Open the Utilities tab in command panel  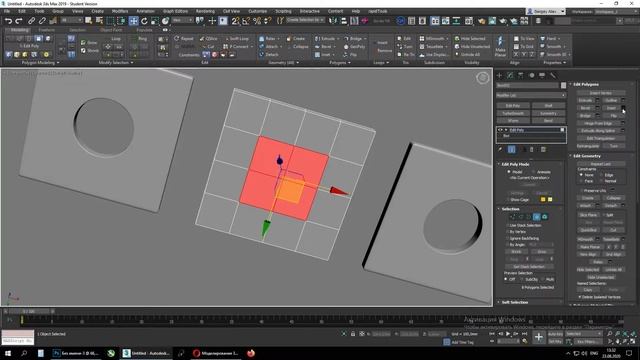(x=553, y=76)
